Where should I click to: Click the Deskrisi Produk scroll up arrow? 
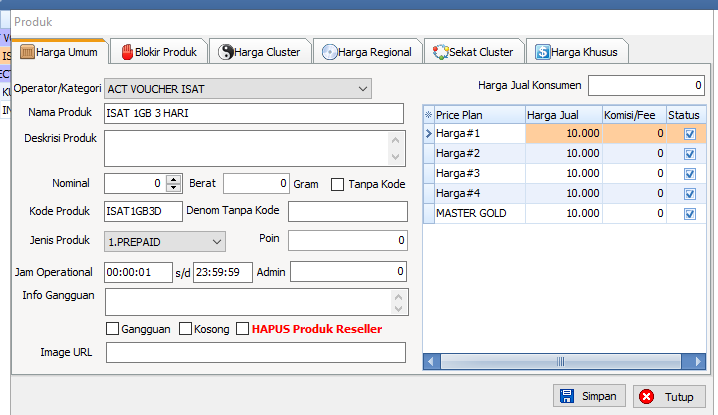[396, 140]
